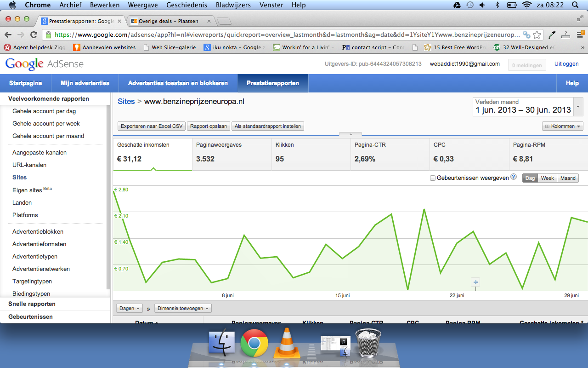Open the Dimensie toevoegen dropdown
This screenshot has height=368, width=588.
click(x=183, y=308)
